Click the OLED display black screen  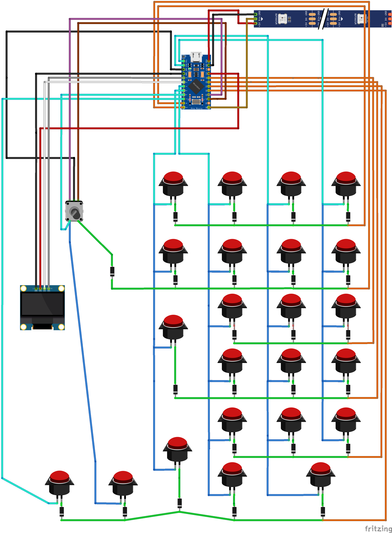point(42,304)
